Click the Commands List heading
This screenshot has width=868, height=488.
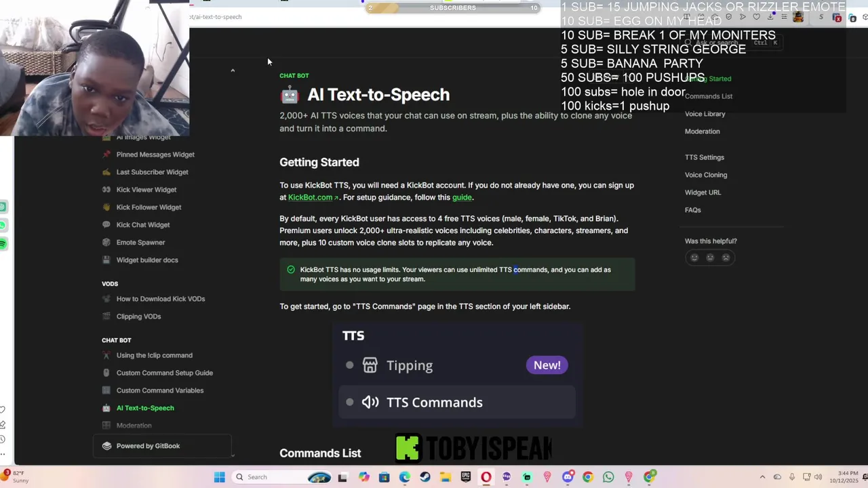click(320, 453)
